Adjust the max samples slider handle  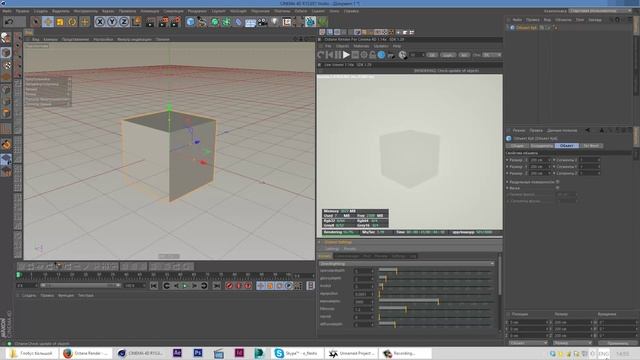click(438, 301)
